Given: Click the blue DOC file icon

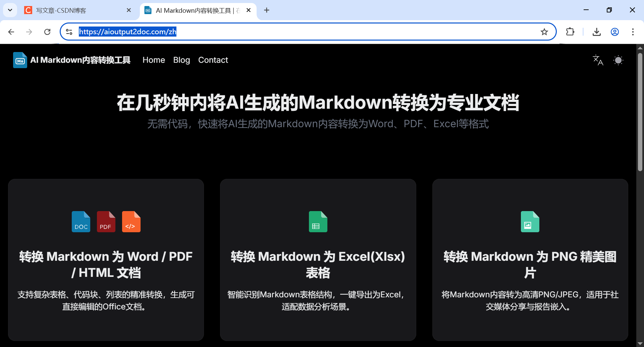Looking at the screenshot, I should pos(81,221).
